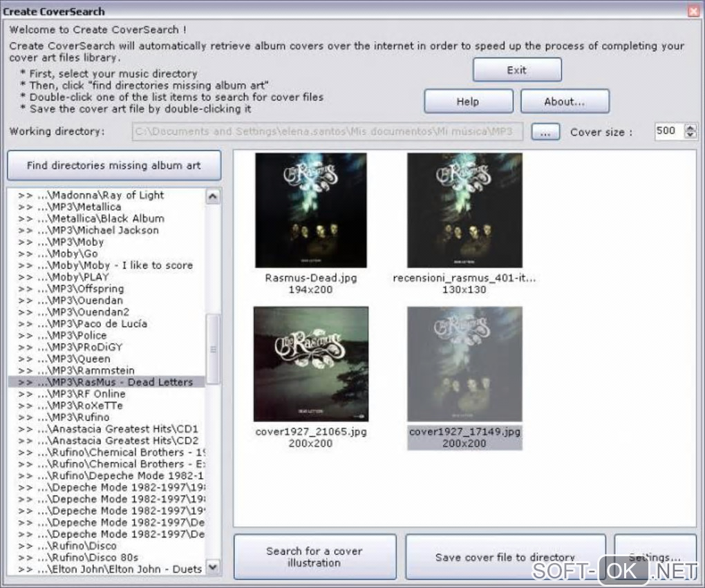Image resolution: width=705 pixels, height=588 pixels.
Task: Select the MP3\PRoDiGY entry
Action: [x=106, y=347]
